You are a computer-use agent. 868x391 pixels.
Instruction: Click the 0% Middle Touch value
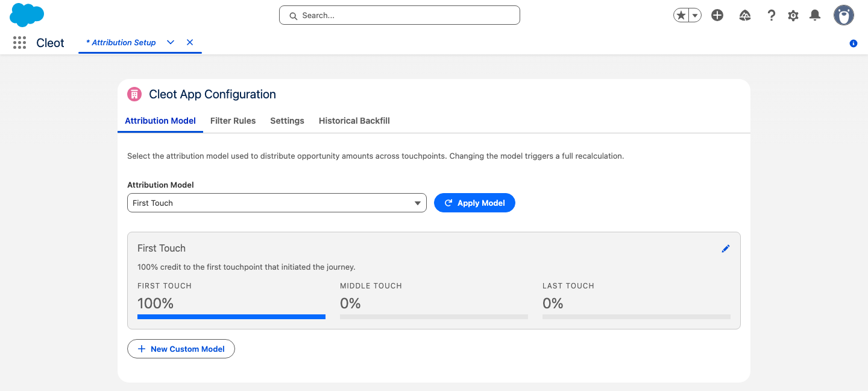tap(350, 303)
